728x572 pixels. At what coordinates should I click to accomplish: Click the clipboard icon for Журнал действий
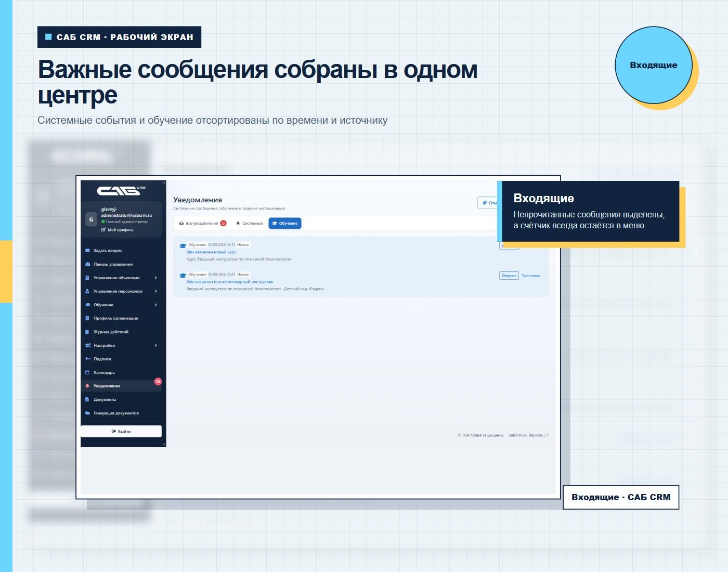87,332
